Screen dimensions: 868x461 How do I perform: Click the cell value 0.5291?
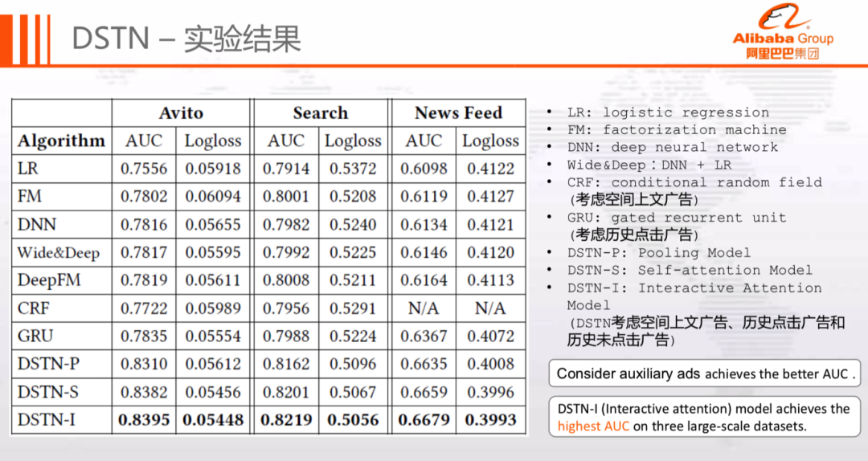pos(353,308)
